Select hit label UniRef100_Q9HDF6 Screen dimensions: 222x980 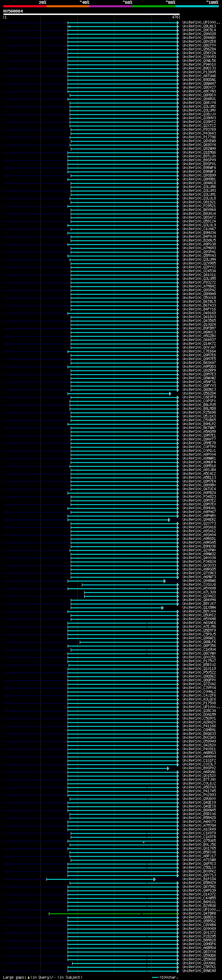click(199, 944)
